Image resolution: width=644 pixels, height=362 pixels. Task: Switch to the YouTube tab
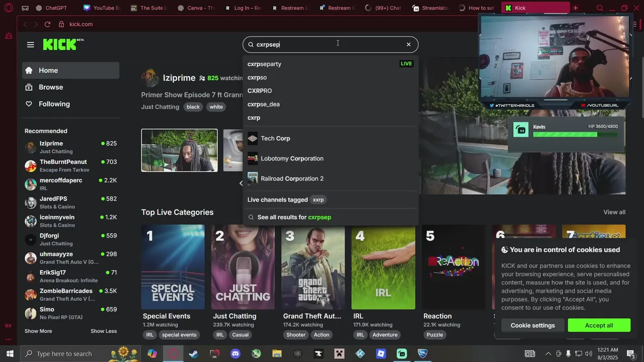(x=102, y=8)
